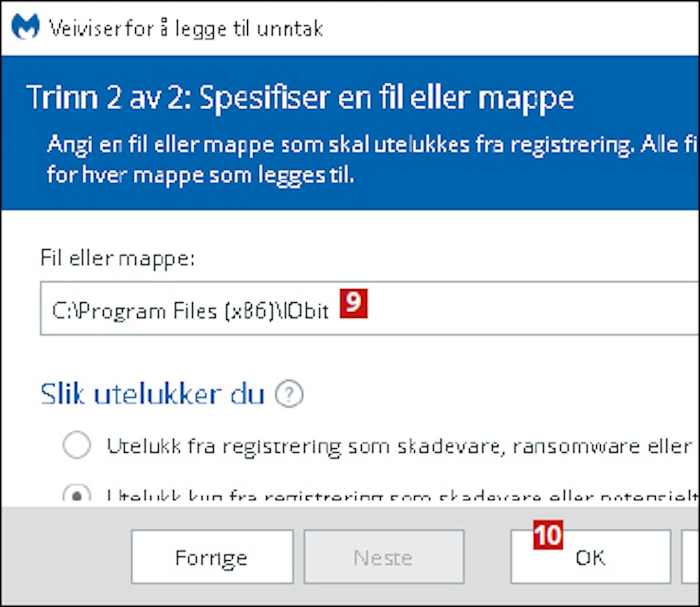Click the partially hidden second option's label text
The height and width of the screenshot is (607, 700).
coord(403,495)
